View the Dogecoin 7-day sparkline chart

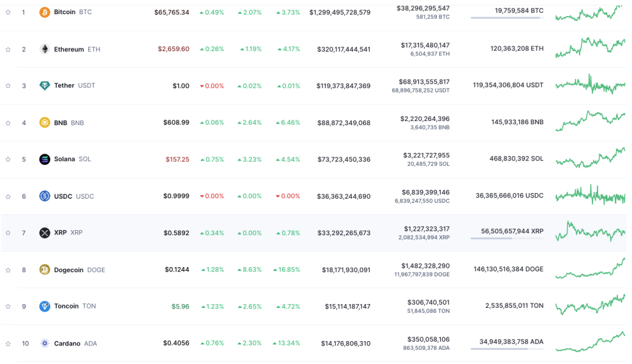point(590,268)
